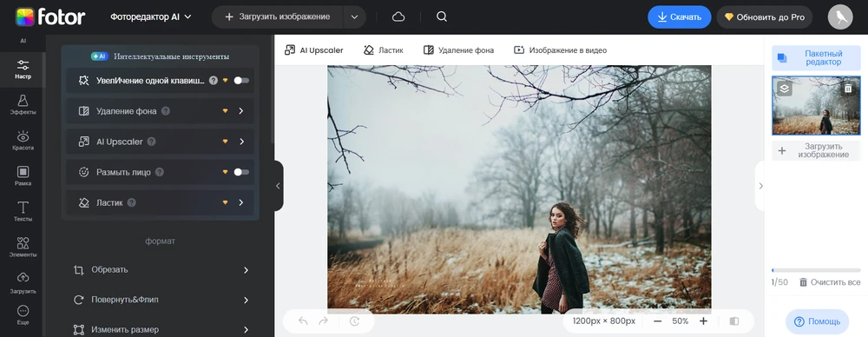Viewport: 868px width, 337px height.
Task: Click the 1/50 image counter text
Action: pyautogui.click(x=780, y=282)
